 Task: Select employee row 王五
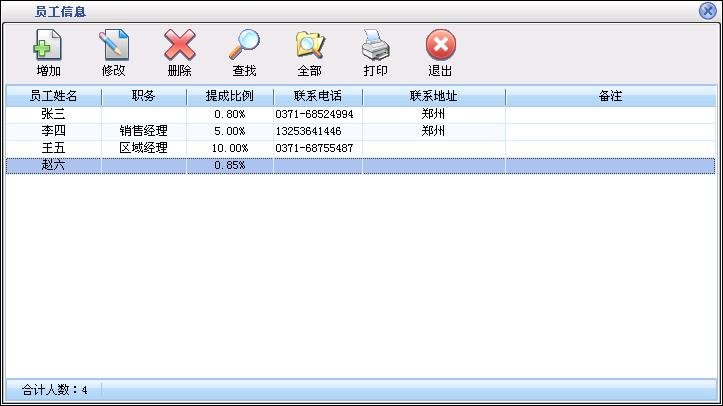(53, 148)
